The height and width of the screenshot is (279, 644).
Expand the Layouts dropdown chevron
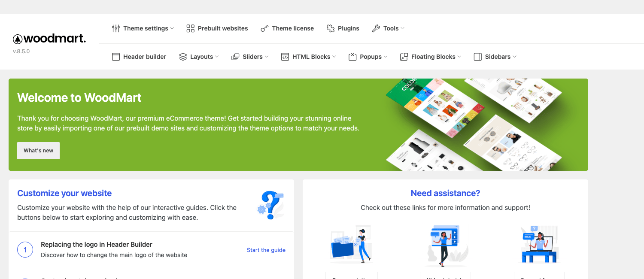(x=217, y=57)
